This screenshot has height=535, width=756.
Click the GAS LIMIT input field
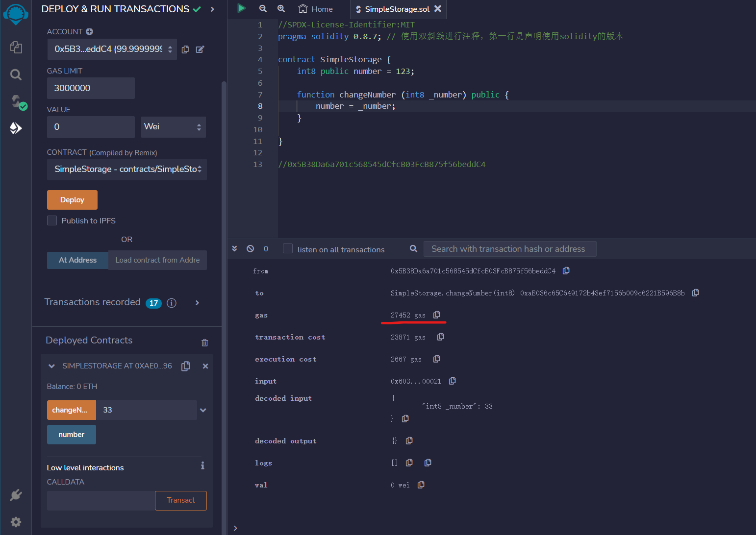point(91,88)
